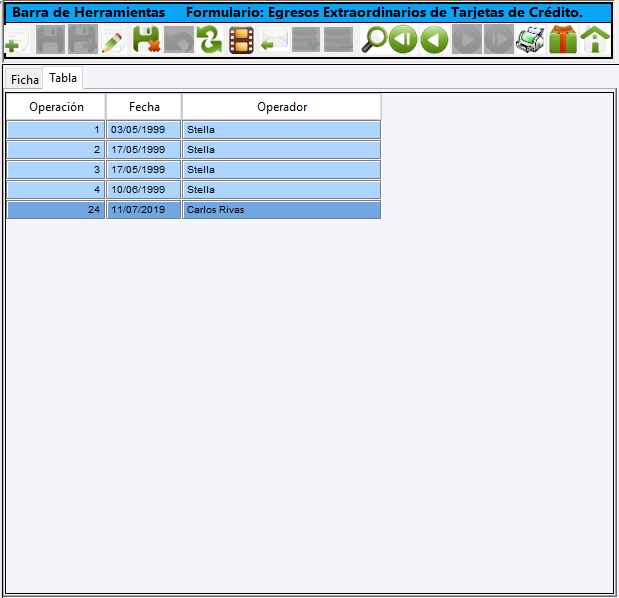Click the Operación column header
Screen dimensions: 619x598
click(x=56, y=107)
